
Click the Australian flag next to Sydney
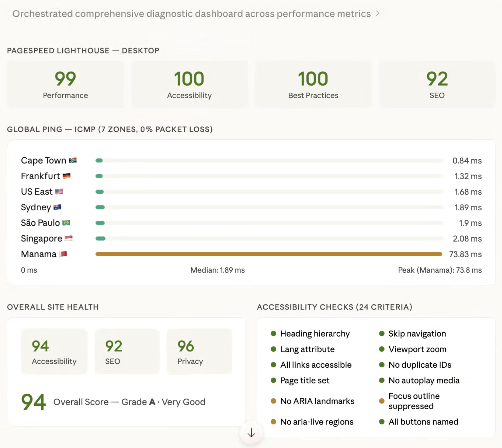(x=57, y=207)
